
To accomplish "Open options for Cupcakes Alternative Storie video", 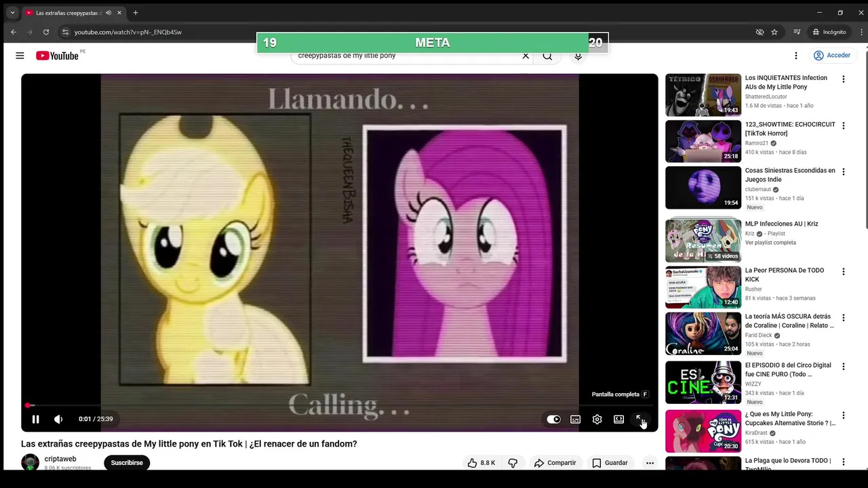I will (844, 415).
